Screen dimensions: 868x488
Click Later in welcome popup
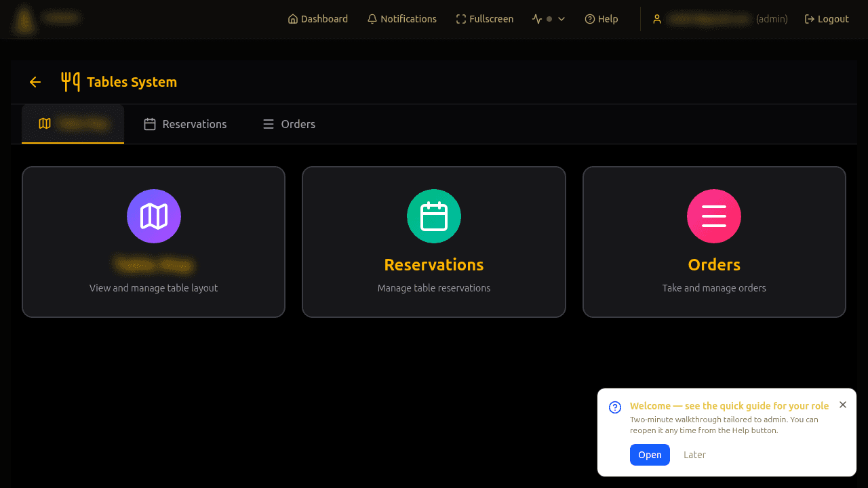click(694, 455)
